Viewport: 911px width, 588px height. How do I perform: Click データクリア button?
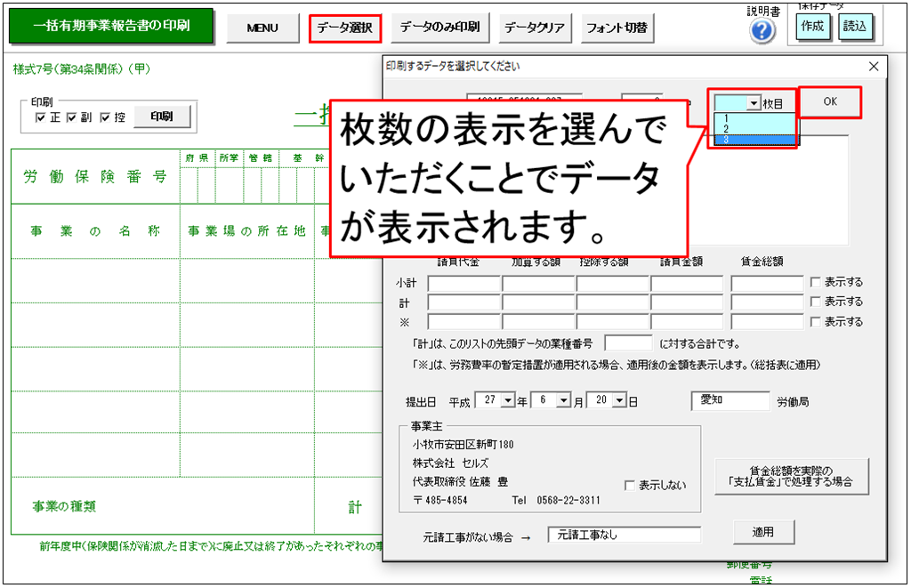click(535, 28)
